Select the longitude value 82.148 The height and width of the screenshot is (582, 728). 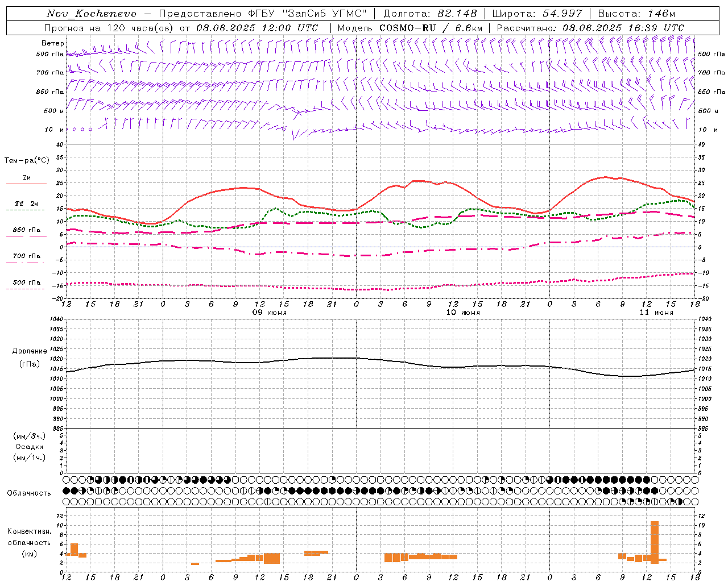(x=457, y=14)
